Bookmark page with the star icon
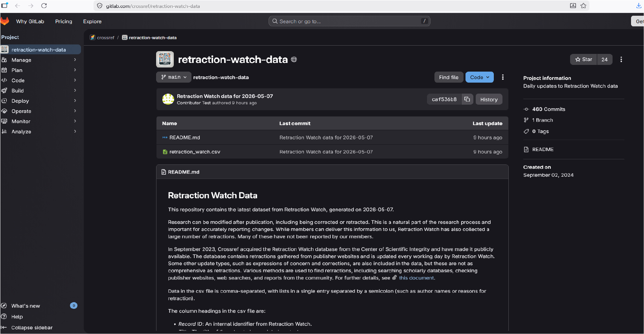 pyautogui.click(x=583, y=6)
